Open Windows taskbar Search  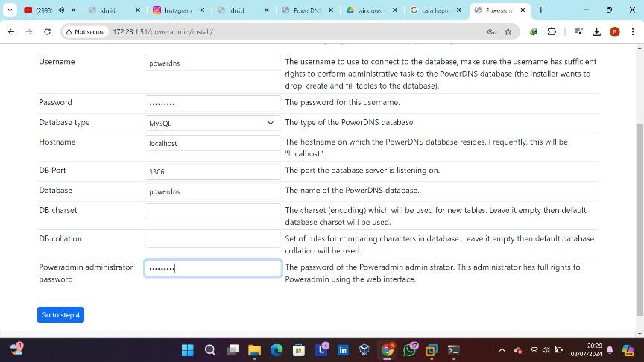[x=210, y=350]
